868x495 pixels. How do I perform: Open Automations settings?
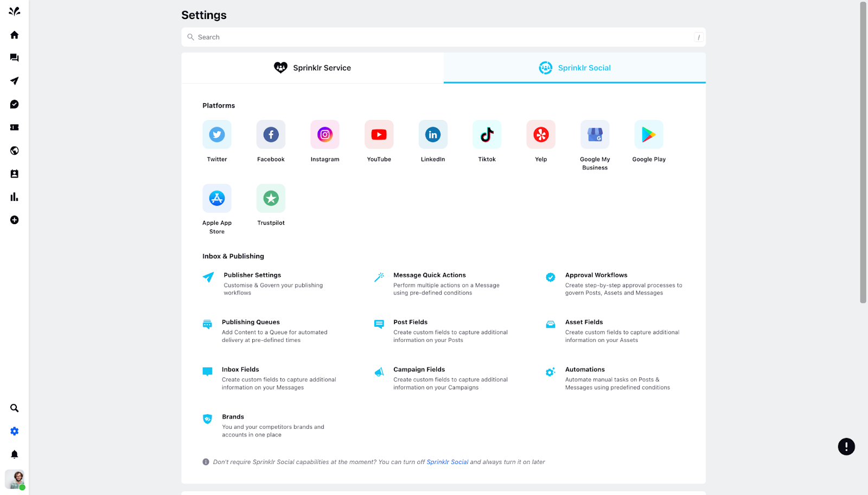pos(585,370)
